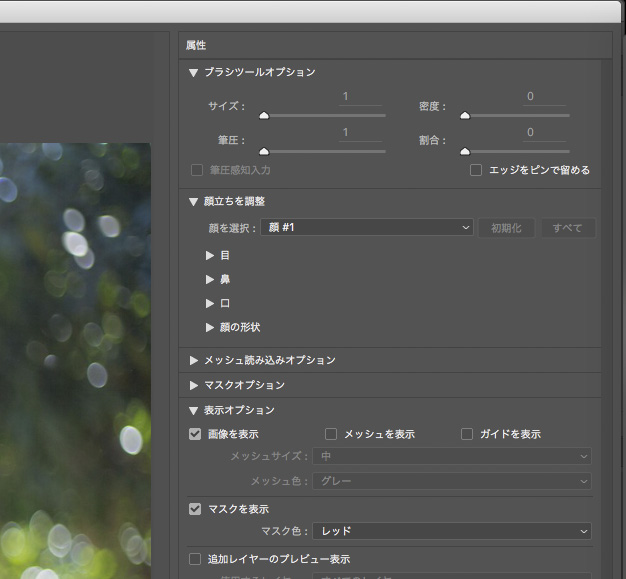The width and height of the screenshot is (626, 579).
Task: Expand the 目 settings group
Action: pyautogui.click(x=210, y=256)
